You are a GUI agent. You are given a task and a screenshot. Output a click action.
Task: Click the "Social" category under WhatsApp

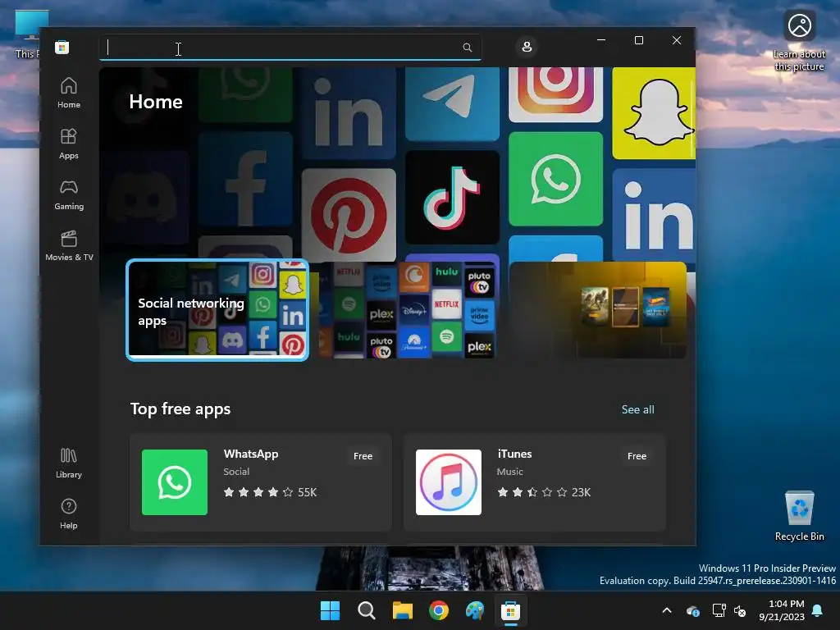point(236,472)
